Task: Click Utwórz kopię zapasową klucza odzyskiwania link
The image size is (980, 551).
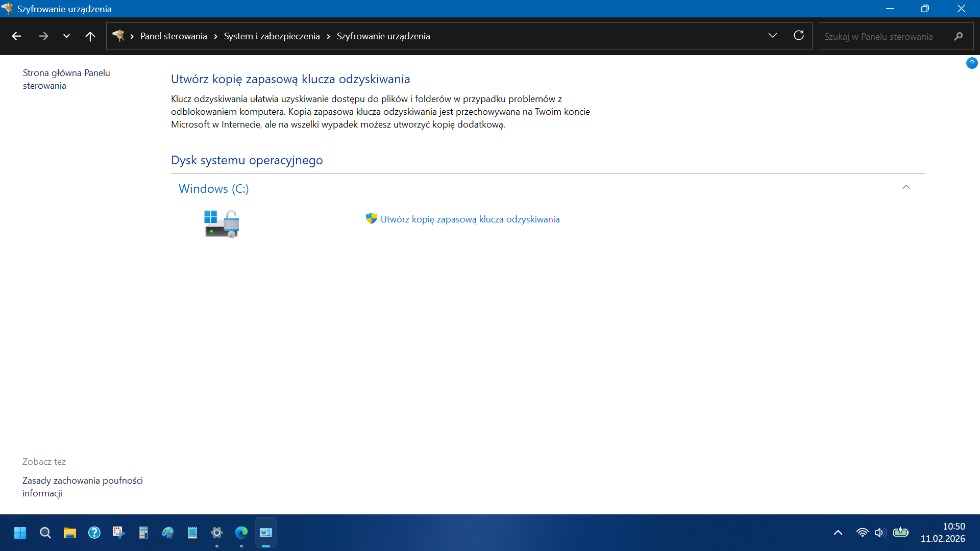Action: 470,219
